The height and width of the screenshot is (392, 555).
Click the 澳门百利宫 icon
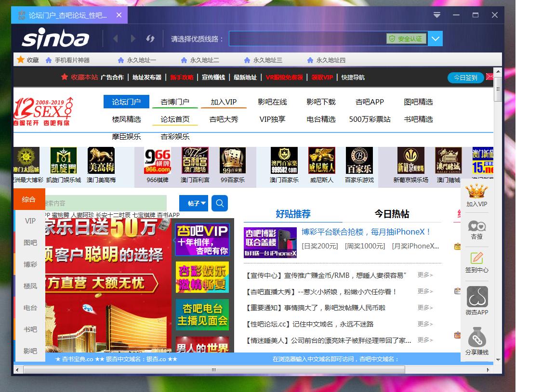coord(195,160)
